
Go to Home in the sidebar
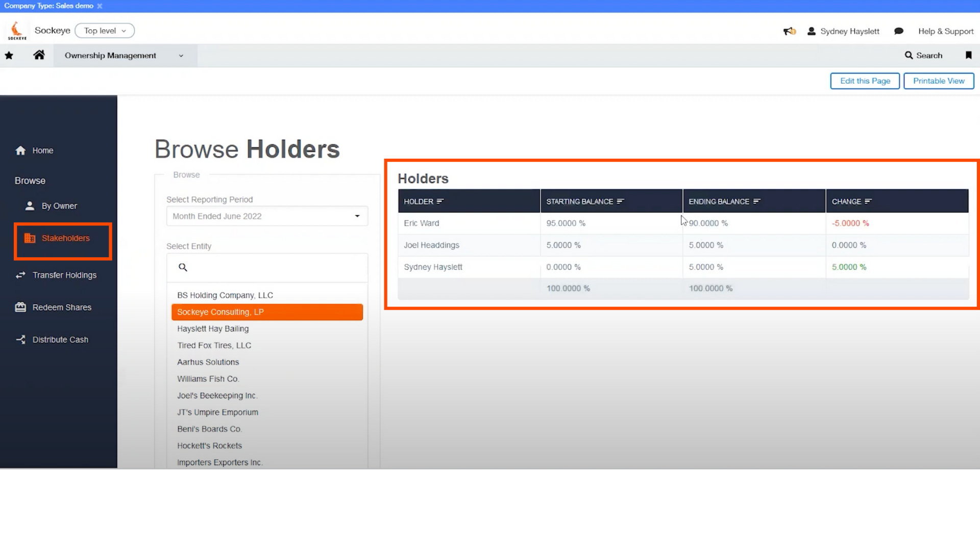click(35, 151)
